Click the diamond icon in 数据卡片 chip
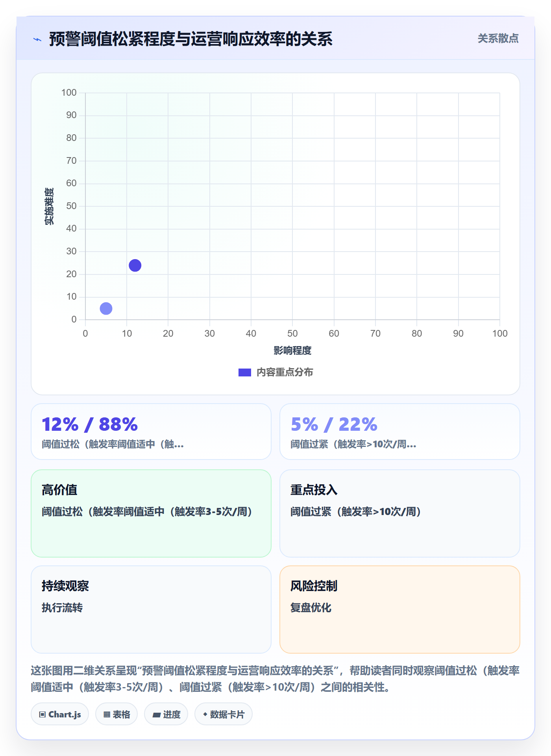The image size is (551, 756). point(205,714)
